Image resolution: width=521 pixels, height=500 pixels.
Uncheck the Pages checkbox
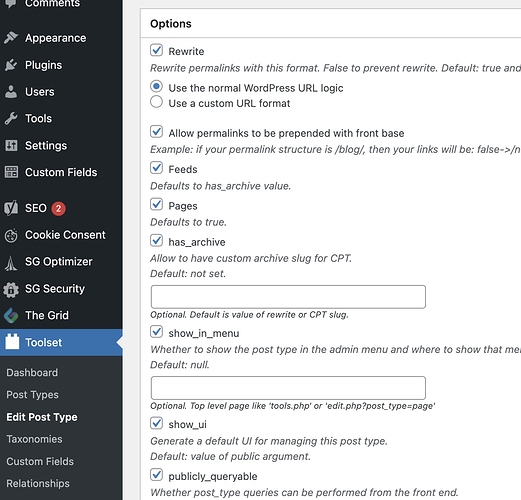point(156,204)
